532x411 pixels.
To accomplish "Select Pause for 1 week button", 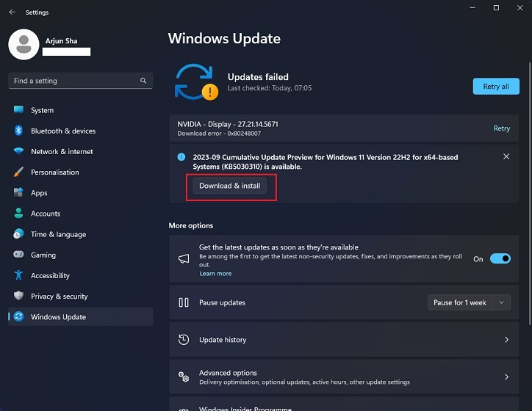I will point(460,302).
